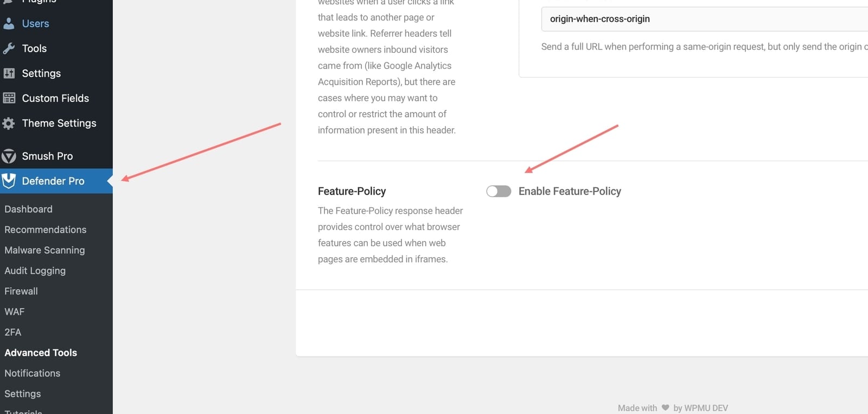Select Advanced Tools in the submenu
This screenshot has height=414, width=868.
click(x=41, y=353)
